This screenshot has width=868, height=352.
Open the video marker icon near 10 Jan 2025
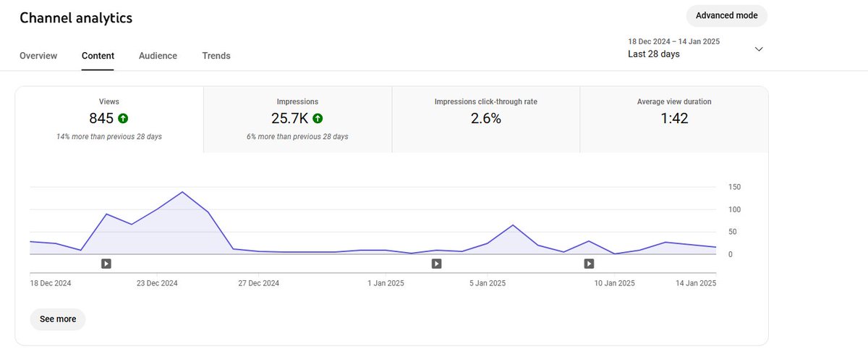pyautogui.click(x=589, y=264)
